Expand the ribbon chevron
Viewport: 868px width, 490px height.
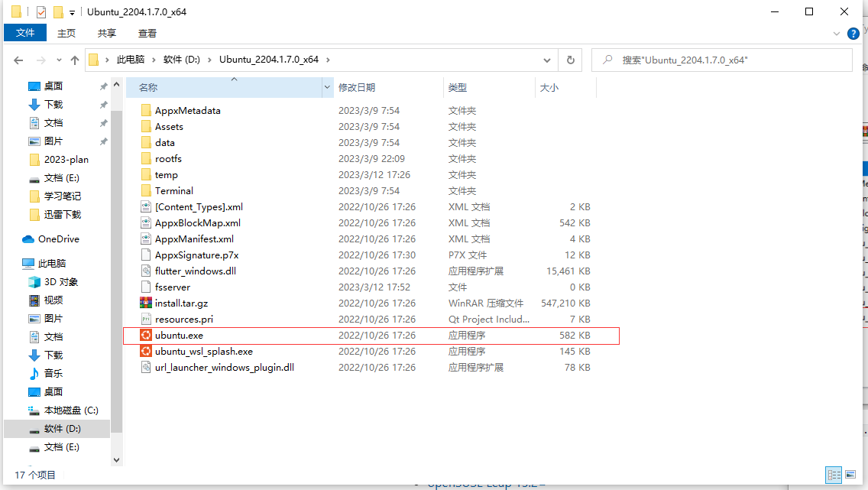pyautogui.click(x=837, y=34)
